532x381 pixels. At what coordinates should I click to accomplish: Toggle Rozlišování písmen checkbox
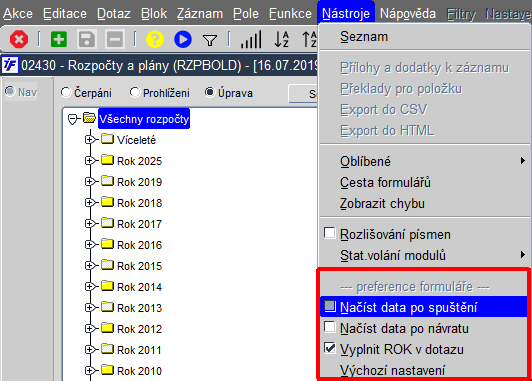329,233
